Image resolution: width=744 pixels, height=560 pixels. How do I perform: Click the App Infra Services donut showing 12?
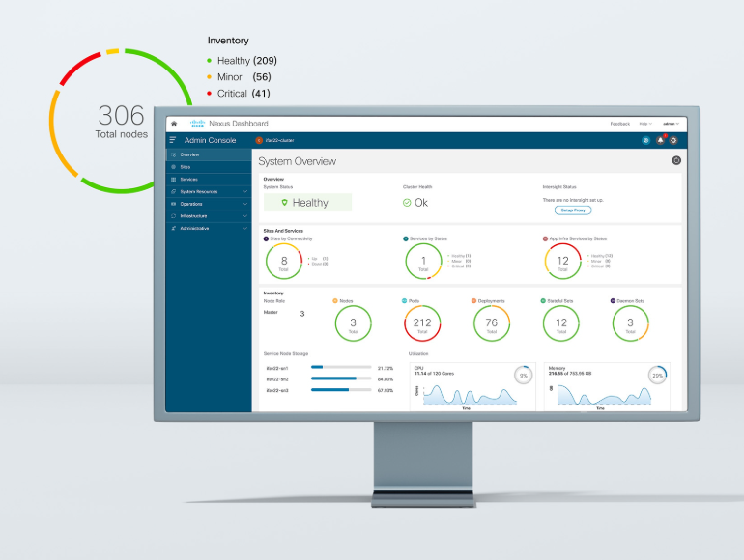[562, 262]
